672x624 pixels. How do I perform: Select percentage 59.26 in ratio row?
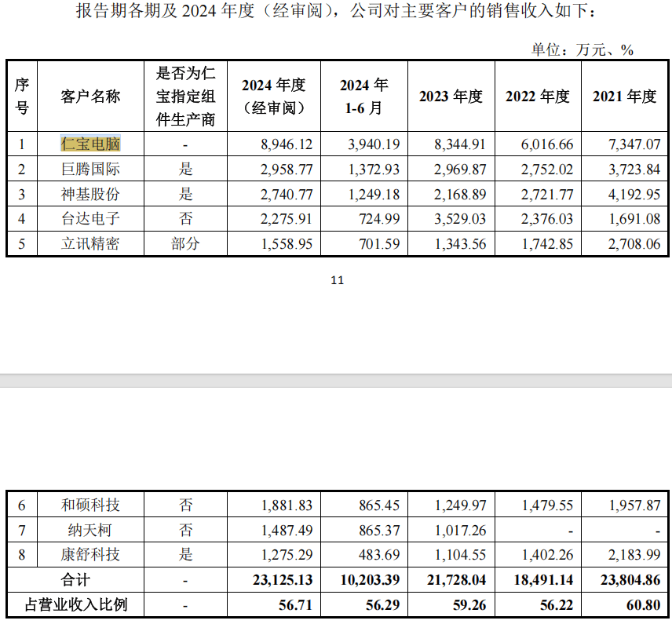coord(469,604)
